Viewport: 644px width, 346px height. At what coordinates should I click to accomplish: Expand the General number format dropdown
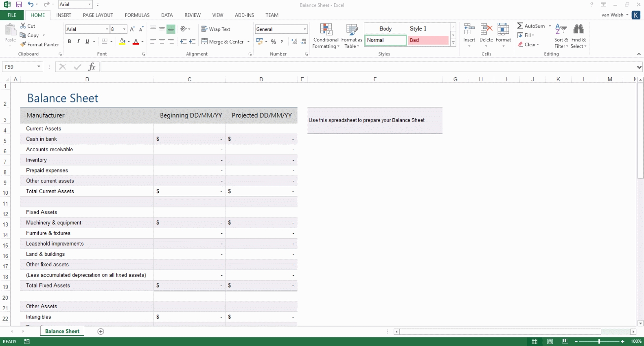[x=304, y=29]
